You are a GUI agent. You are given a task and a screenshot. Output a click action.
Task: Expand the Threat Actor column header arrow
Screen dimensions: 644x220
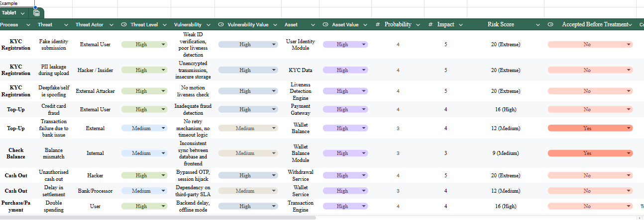click(111, 24)
